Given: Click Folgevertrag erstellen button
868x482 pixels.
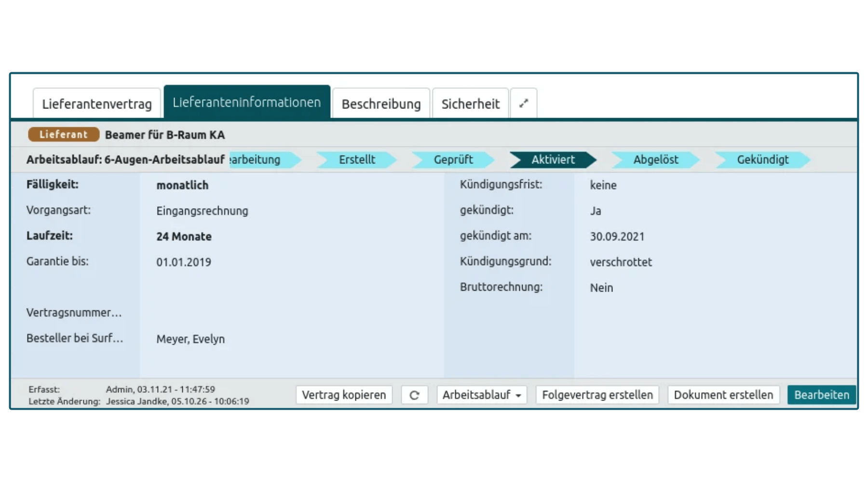Looking at the screenshot, I should coord(597,395).
